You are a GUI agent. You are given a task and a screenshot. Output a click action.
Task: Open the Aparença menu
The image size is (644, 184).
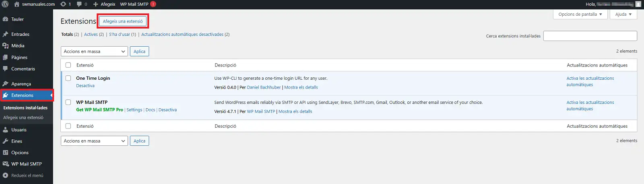tap(21, 84)
